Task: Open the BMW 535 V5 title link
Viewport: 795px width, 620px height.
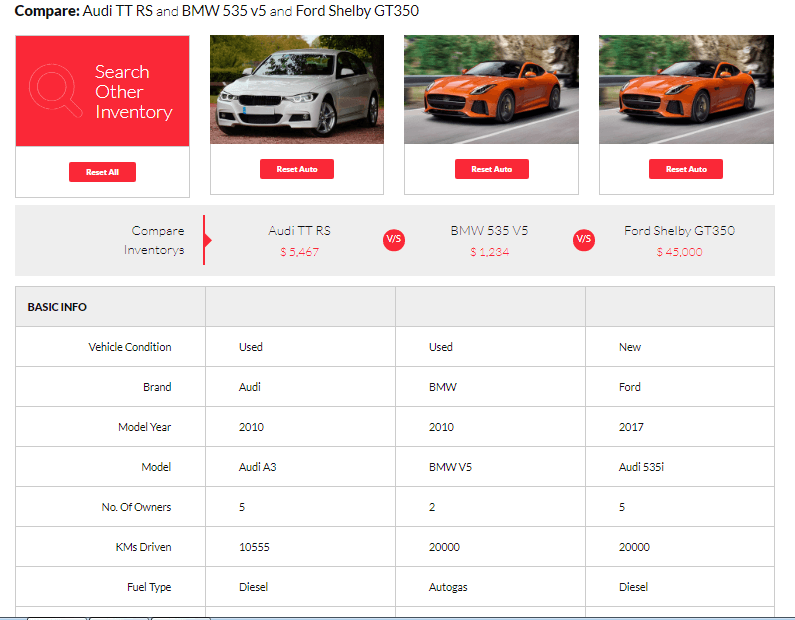Action: [489, 231]
